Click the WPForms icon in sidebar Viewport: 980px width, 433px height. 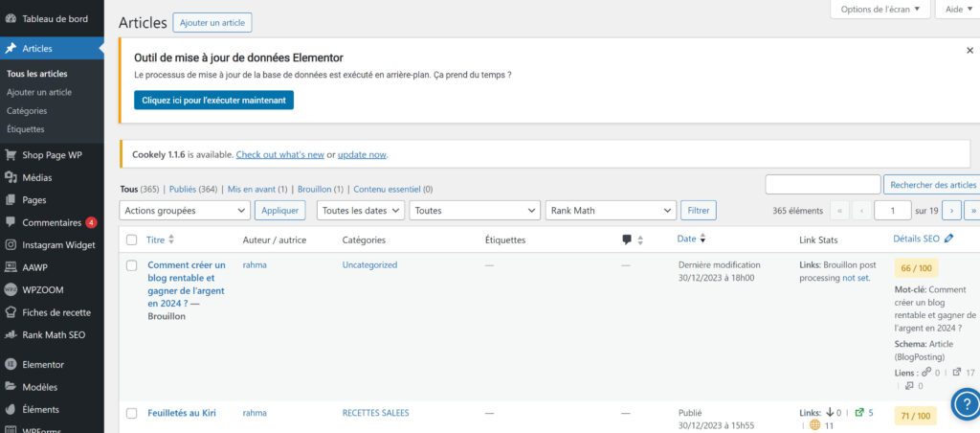click(x=10, y=429)
